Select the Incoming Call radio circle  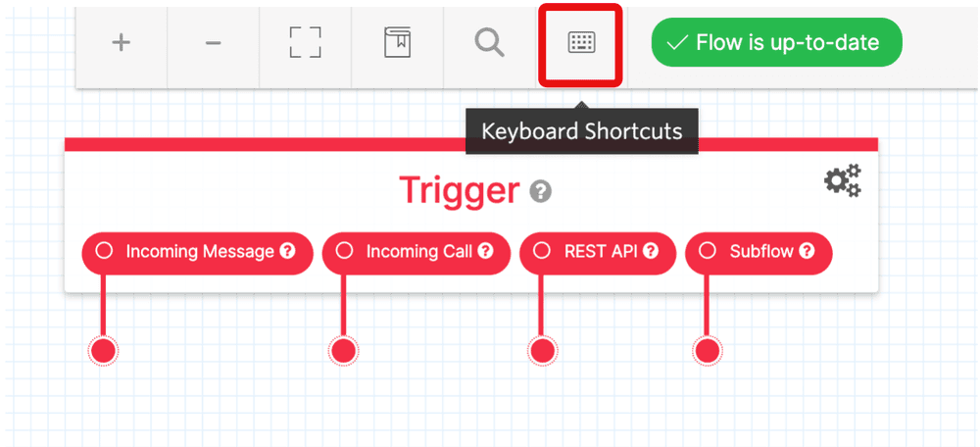(x=344, y=251)
